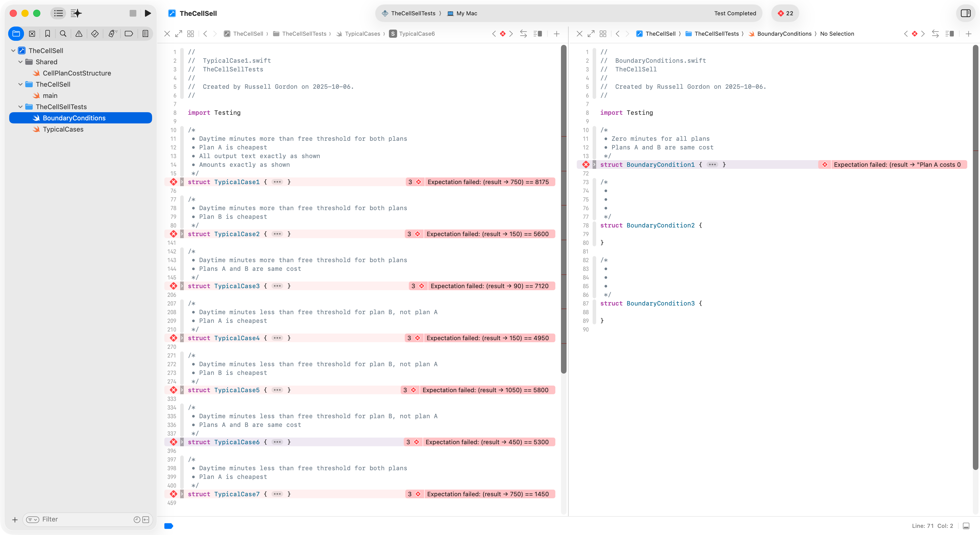980x535 pixels.
Task: Expand the folded TypicalCase2 struct ellipsis
Action: 277,234
